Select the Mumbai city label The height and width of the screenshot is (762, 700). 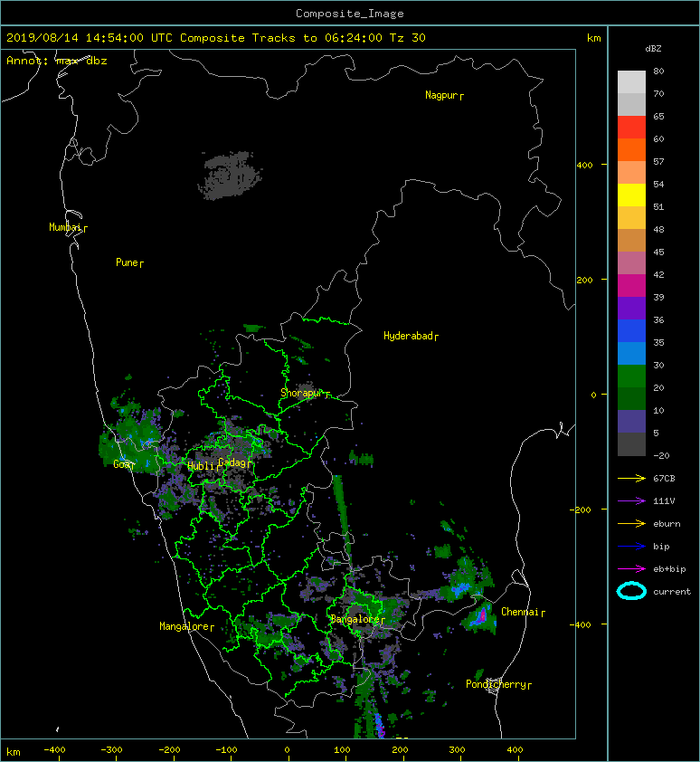point(68,227)
